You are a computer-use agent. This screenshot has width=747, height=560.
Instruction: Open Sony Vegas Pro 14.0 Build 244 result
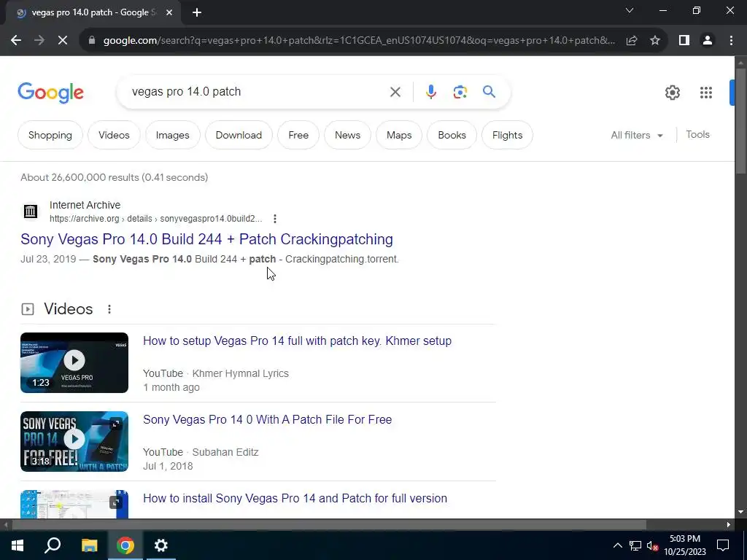coord(206,239)
